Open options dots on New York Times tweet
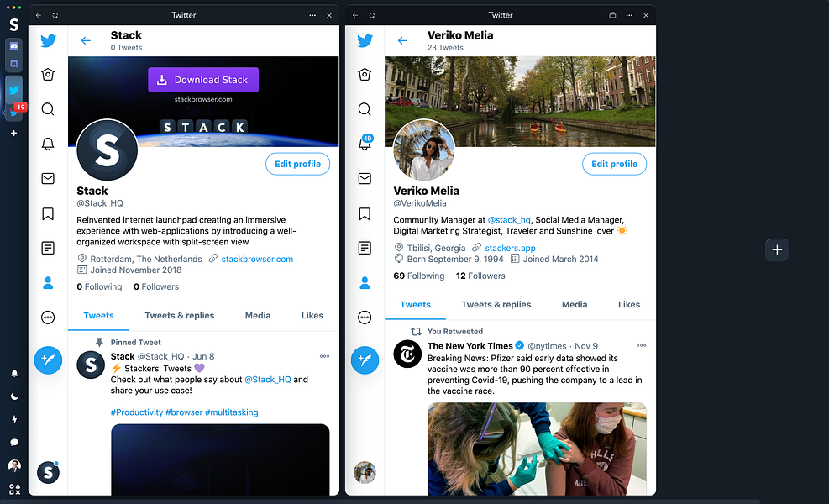 [642, 345]
